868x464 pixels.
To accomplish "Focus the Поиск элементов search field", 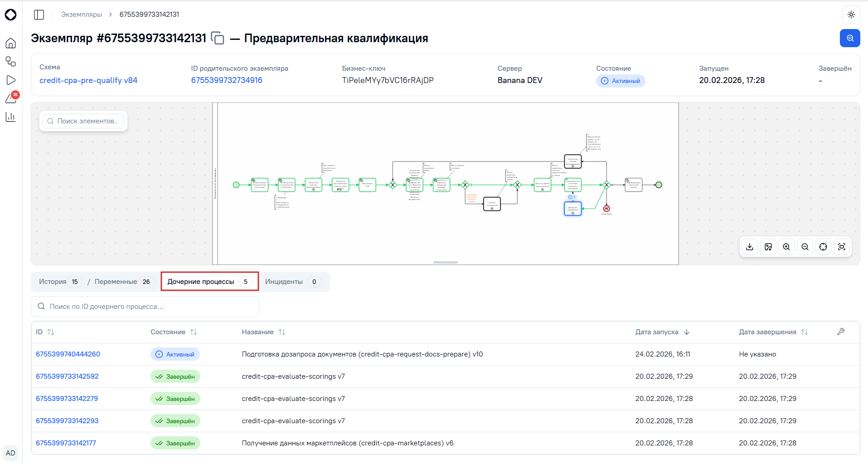I will coord(83,121).
